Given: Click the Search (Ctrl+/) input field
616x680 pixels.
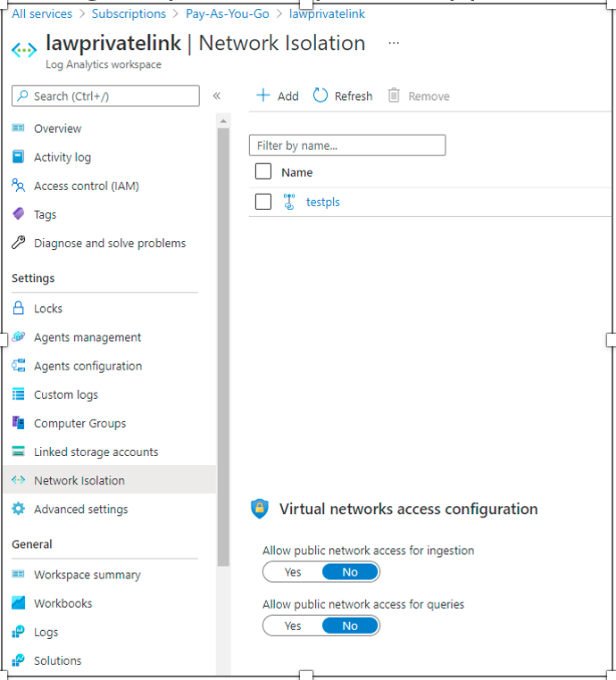Looking at the screenshot, I should tap(105, 95).
